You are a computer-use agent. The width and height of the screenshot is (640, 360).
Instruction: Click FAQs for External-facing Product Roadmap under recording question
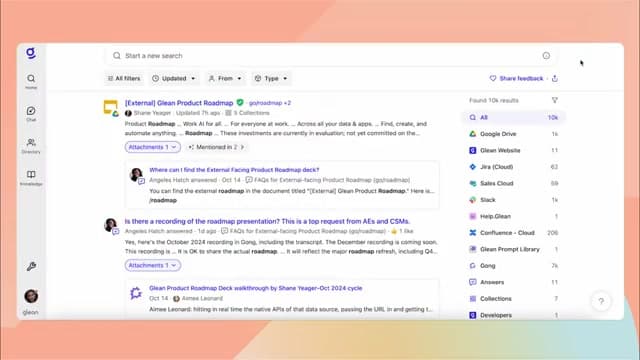pyautogui.click(x=308, y=231)
